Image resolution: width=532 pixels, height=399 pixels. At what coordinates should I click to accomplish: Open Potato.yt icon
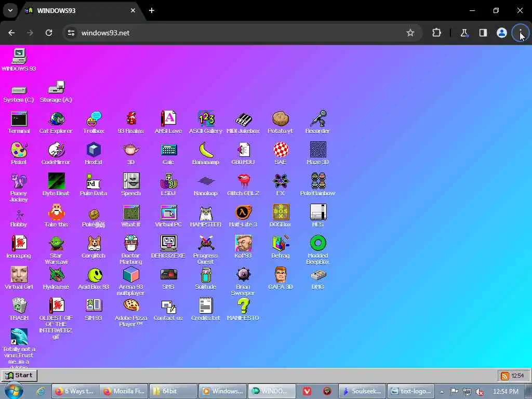280,119
